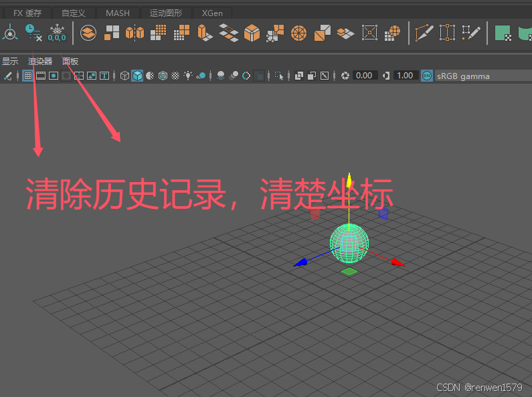Toggle the viewport grid display
532x397 pixels.
pyautogui.click(x=28, y=76)
